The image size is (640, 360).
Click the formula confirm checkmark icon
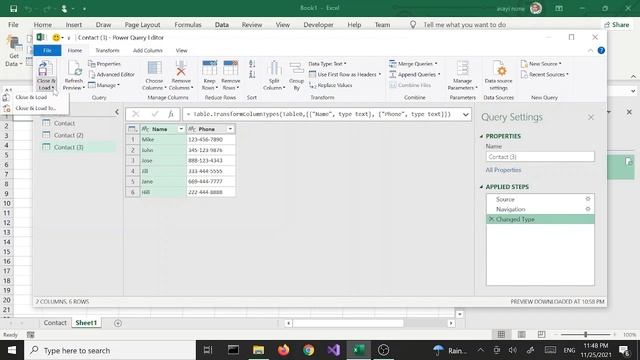pyautogui.click(x=155, y=114)
